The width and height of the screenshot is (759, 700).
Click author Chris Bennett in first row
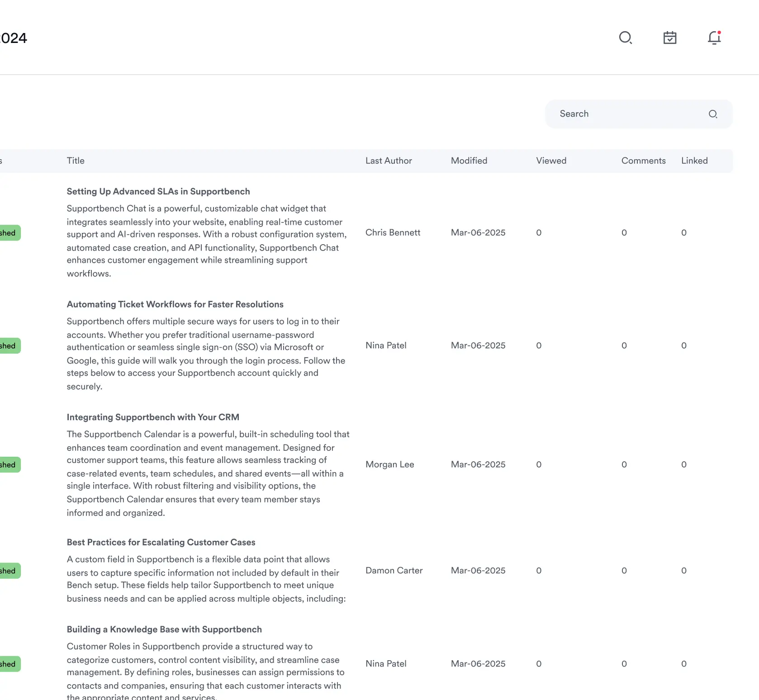(x=393, y=232)
